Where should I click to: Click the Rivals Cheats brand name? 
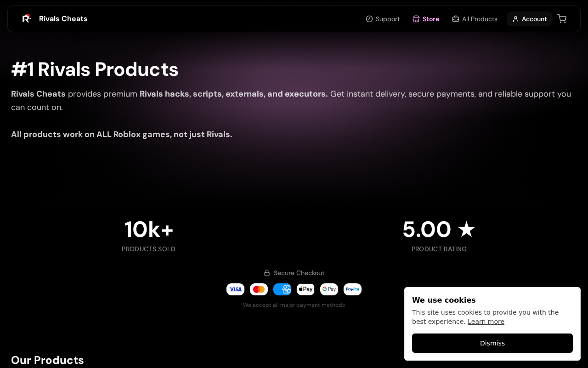tap(63, 18)
